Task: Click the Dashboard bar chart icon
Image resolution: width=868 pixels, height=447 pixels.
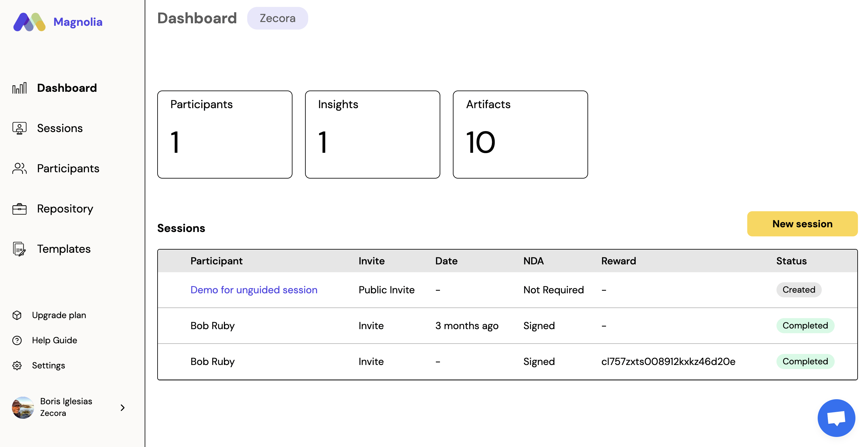Action: click(19, 88)
